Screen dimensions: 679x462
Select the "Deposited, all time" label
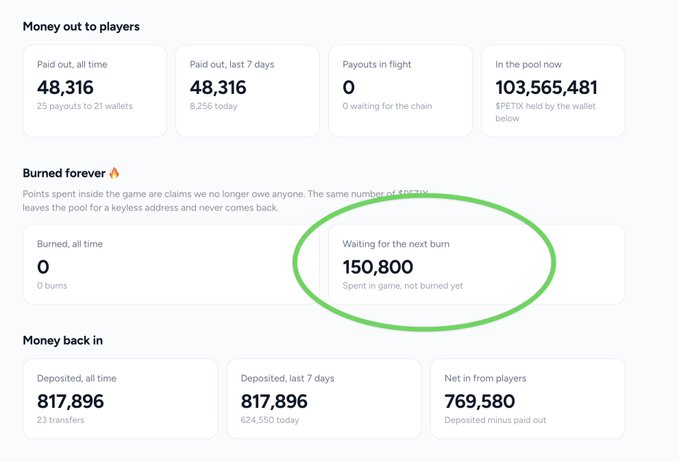click(x=77, y=378)
